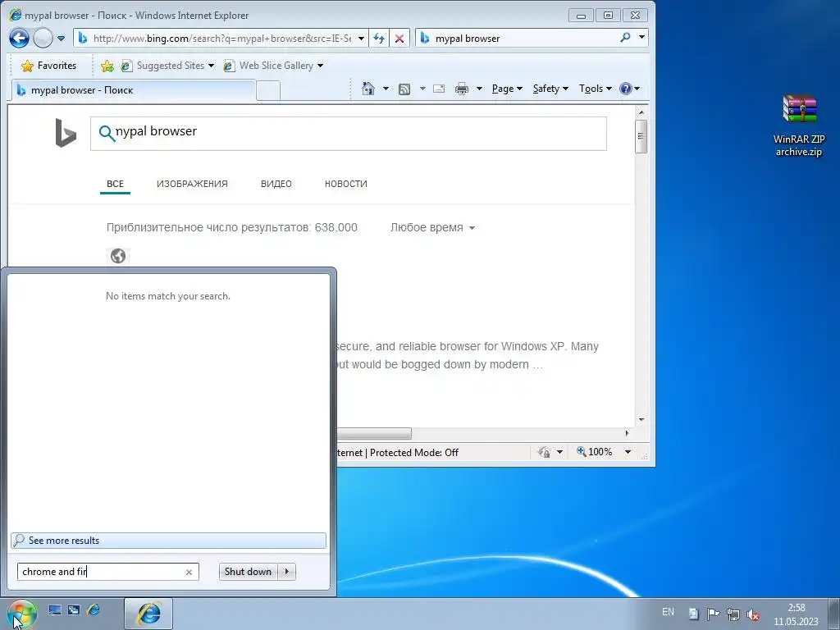Click the Home page icon
The image size is (840, 630).
[x=368, y=89]
